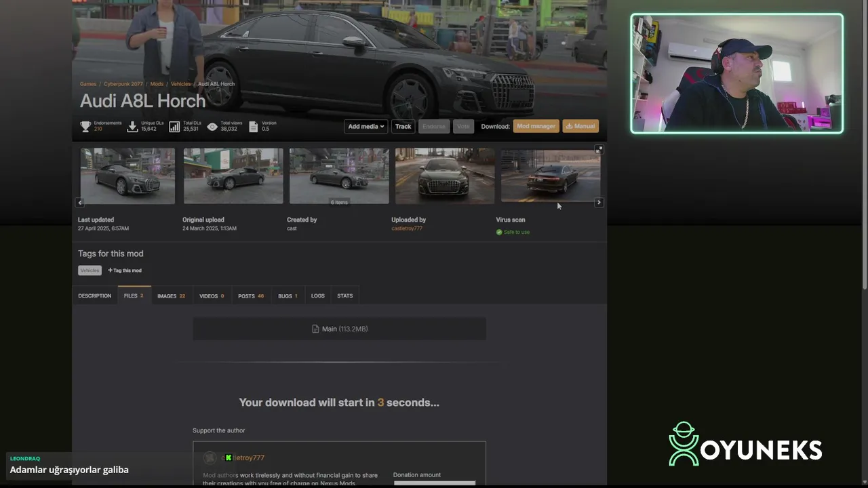Viewport: 868px width, 488px height.
Task: Switch to the Videos tab
Action: click(x=212, y=296)
